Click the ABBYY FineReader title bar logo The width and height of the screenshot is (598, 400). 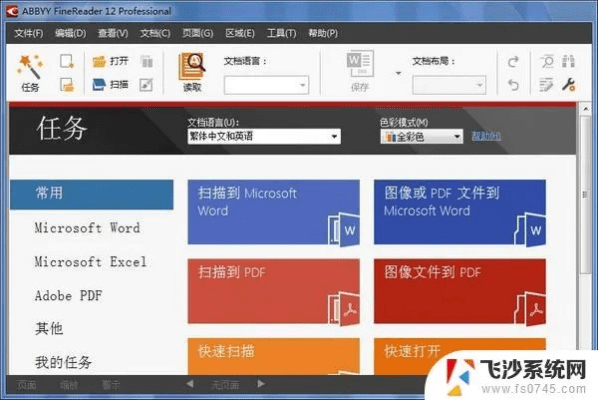coord(13,11)
